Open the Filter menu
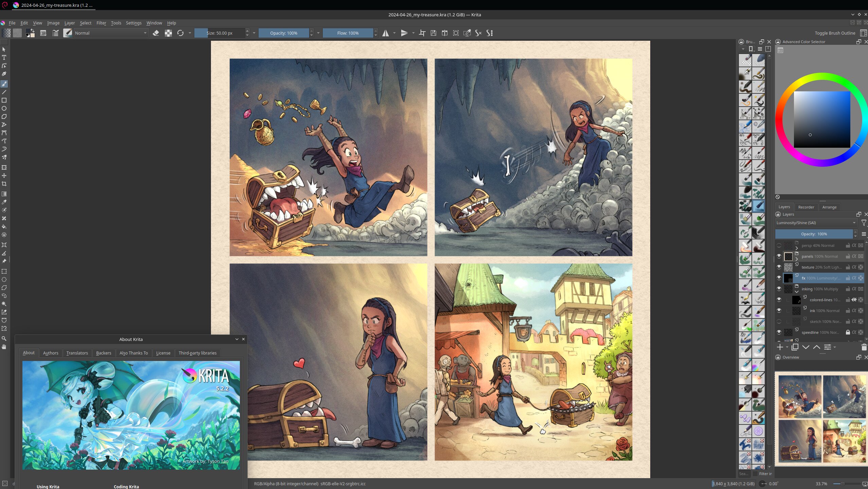The image size is (868, 489). (101, 23)
